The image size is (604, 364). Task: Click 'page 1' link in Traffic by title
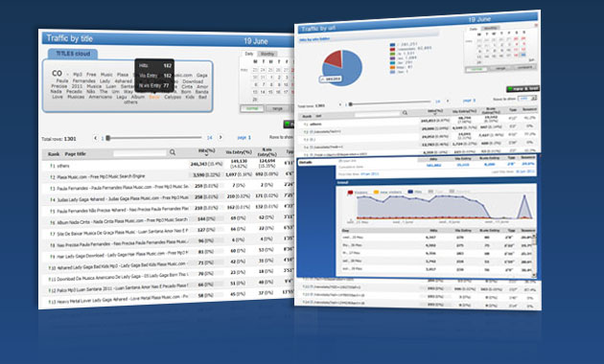[244, 137]
